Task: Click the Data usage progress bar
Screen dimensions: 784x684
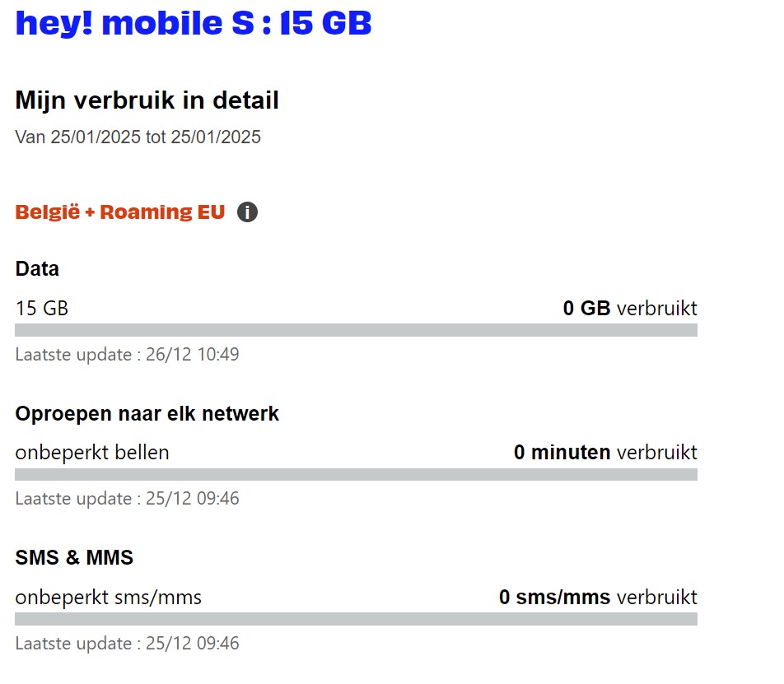Action: [x=356, y=330]
